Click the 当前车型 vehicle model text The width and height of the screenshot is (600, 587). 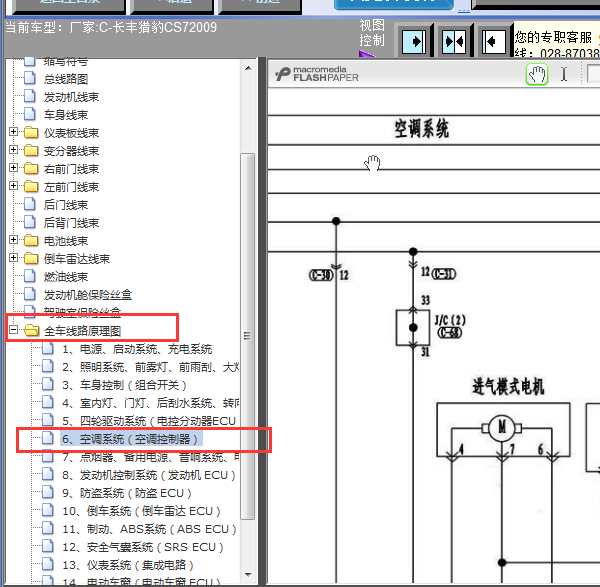(111, 27)
